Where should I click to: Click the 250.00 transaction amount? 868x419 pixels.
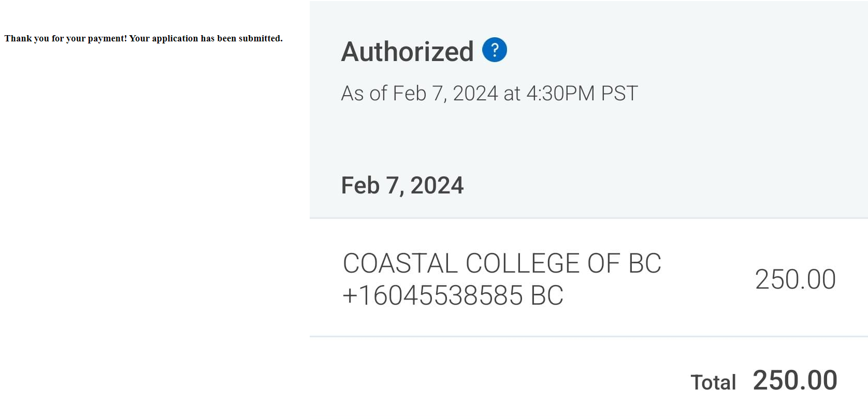[x=795, y=279]
